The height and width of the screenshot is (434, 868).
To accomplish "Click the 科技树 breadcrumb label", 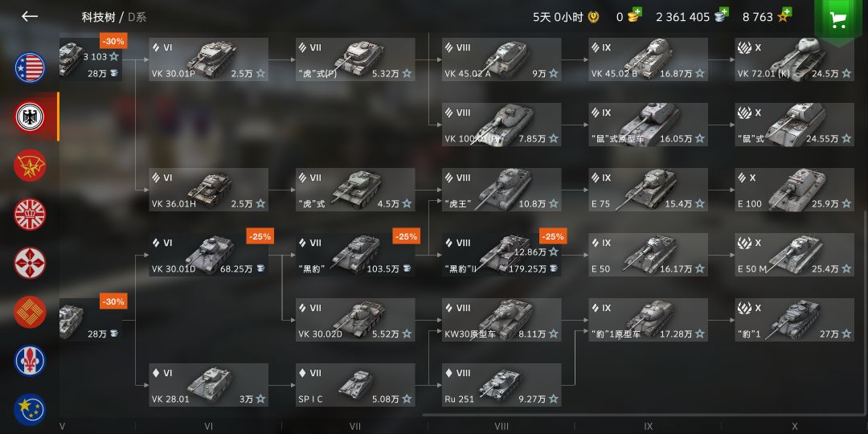I will pyautogui.click(x=98, y=17).
